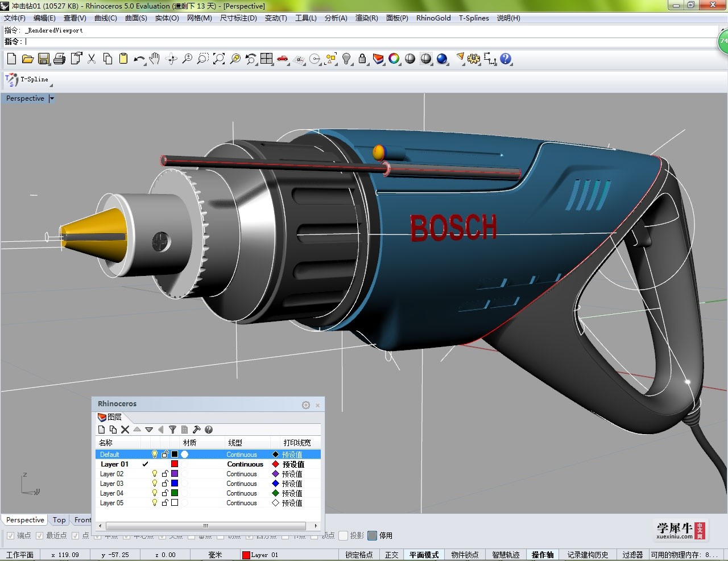728x561 pixels.
Task: Toggle the 投影 osnap checkbox
Action: (343, 535)
